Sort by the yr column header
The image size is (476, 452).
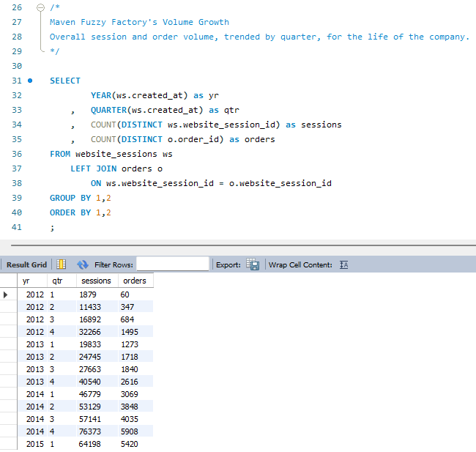pyautogui.click(x=32, y=281)
